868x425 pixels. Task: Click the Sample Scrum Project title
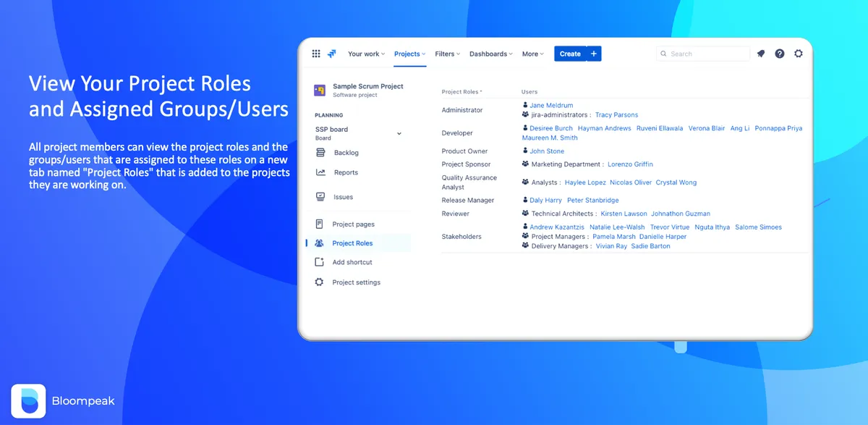(x=368, y=86)
